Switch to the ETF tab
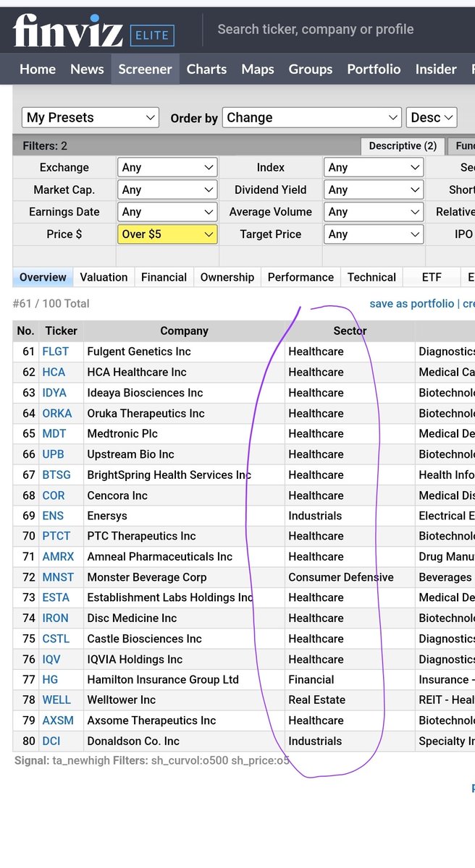 [432, 277]
